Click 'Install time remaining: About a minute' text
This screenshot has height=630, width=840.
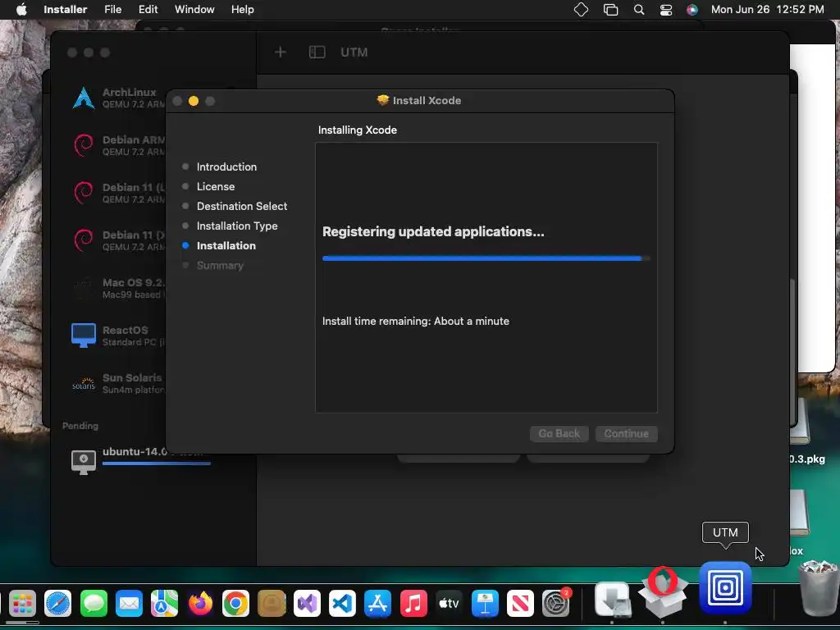tap(416, 321)
